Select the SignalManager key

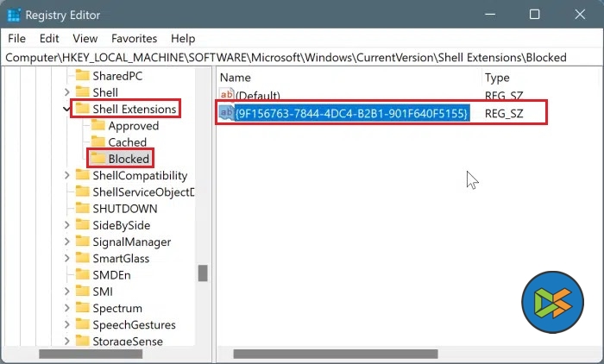pos(132,242)
